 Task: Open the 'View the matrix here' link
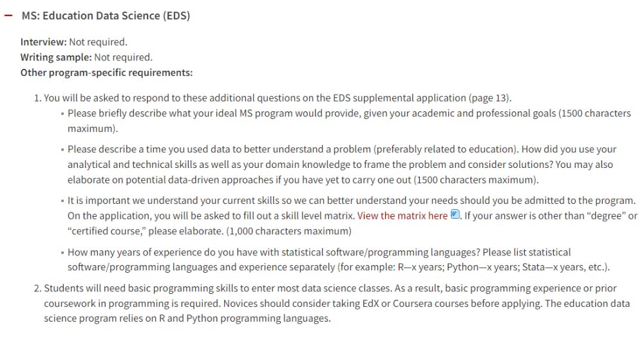(402, 216)
